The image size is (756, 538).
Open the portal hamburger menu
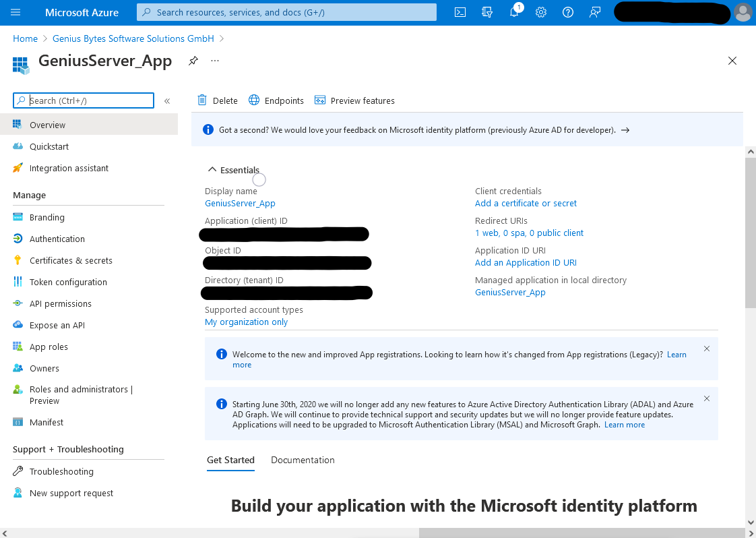click(15, 13)
